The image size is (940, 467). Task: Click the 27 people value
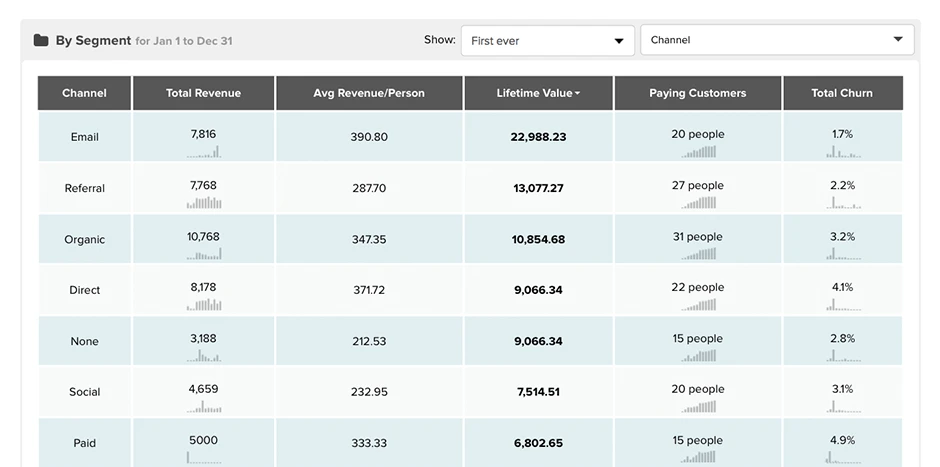698,185
